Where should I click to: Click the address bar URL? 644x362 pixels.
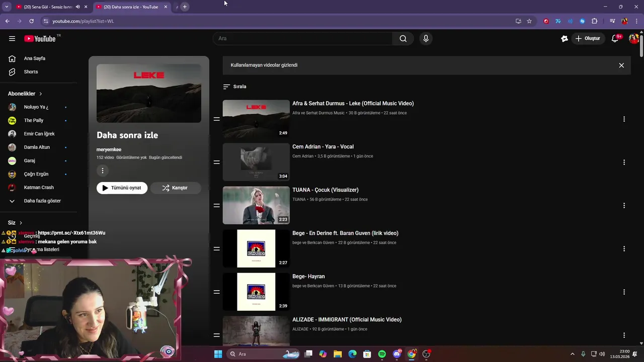click(x=84, y=21)
